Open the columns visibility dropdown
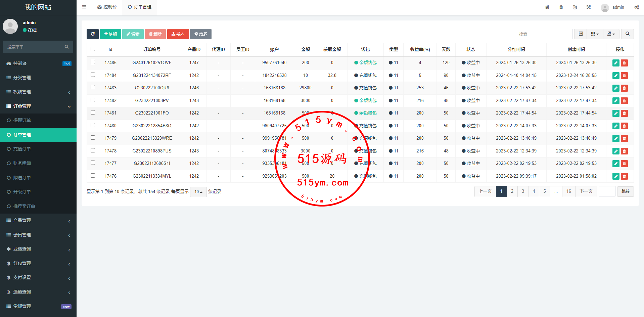The width and height of the screenshot is (644, 317). [x=595, y=34]
